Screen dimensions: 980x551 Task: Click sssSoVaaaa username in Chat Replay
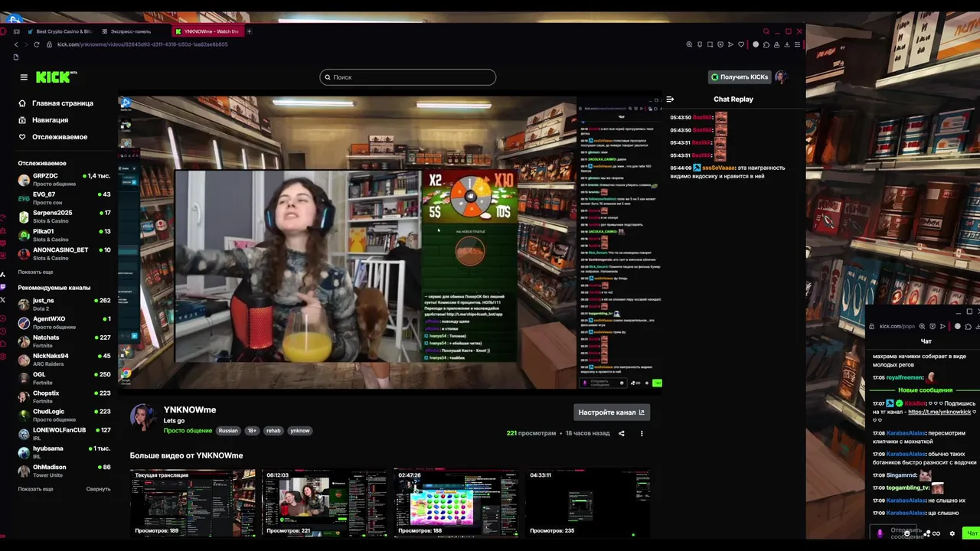(719, 168)
